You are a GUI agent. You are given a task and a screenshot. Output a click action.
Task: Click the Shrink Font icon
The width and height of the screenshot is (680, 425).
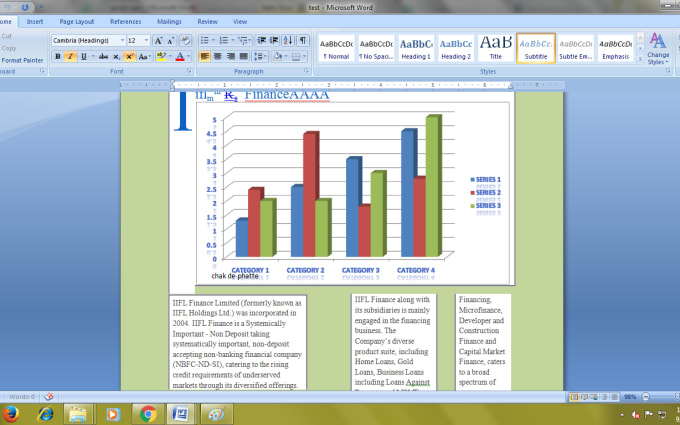[x=171, y=41]
